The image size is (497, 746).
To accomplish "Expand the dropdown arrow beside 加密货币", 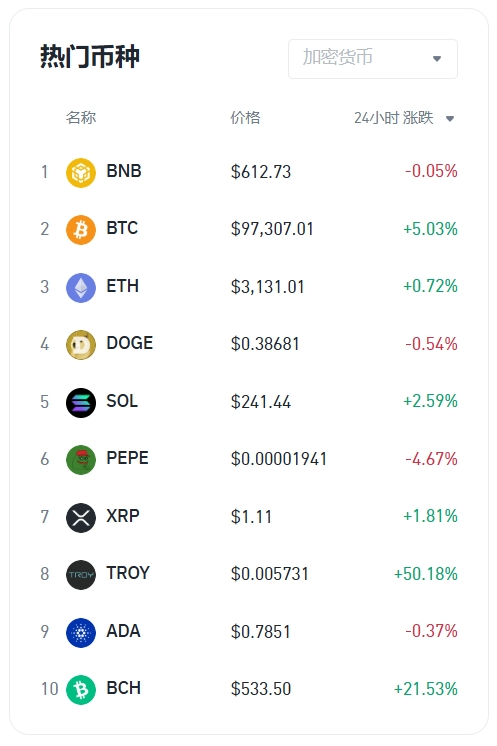I will (x=437, y=59).
